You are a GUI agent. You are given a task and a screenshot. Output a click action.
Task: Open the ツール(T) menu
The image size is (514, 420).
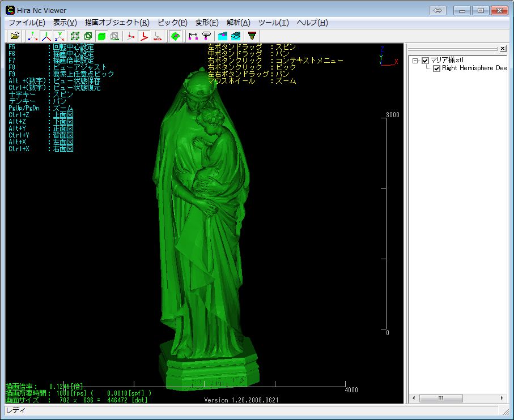(x=273, y=23)
